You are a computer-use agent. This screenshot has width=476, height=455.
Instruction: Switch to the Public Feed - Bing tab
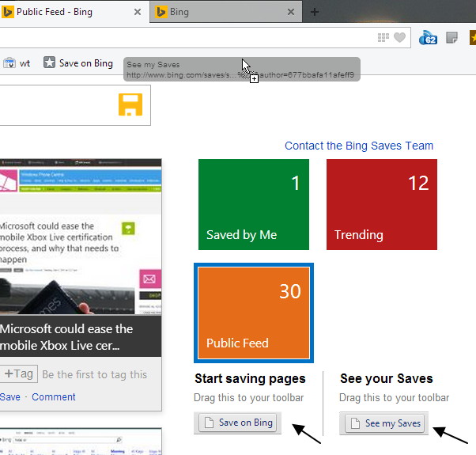tap(73, 12)
